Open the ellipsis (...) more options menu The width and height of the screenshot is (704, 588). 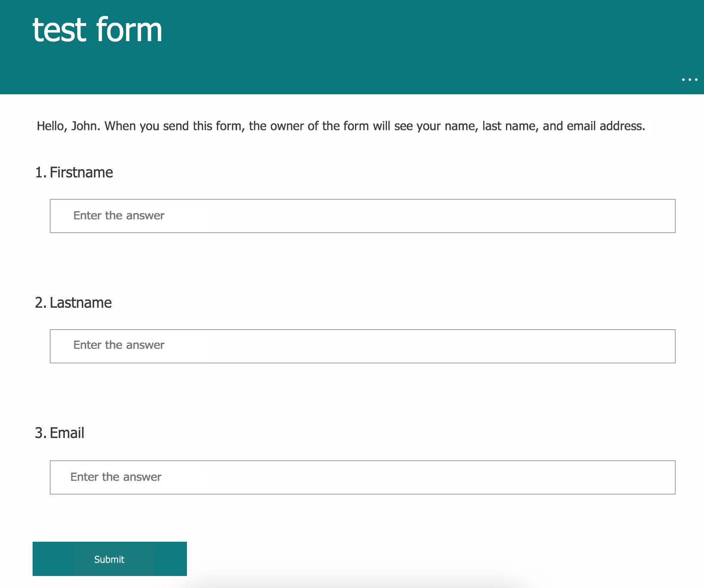click(x=689, y=80)
